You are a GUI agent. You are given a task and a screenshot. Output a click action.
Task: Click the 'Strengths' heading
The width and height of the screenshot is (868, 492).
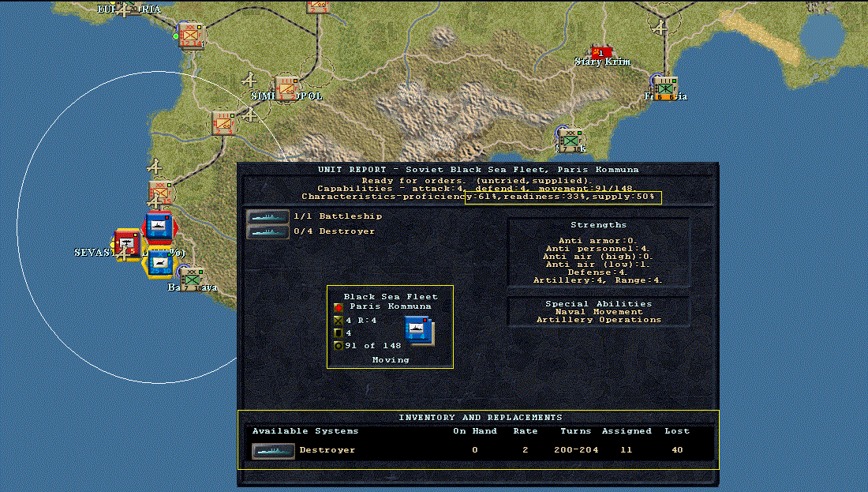pos(598,225)
